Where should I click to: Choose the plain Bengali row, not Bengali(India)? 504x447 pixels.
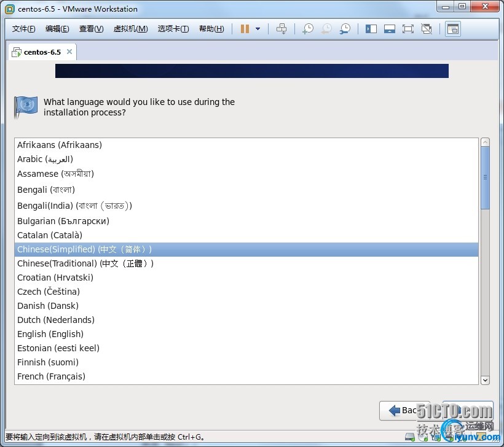(246, 190)
